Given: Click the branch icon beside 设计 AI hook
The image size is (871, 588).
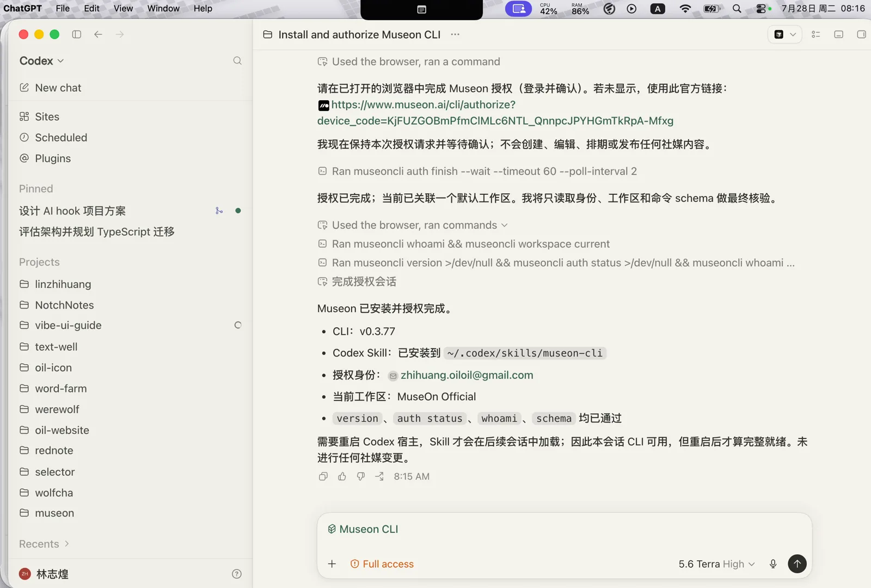Looking at the screenshot, I should (219, 211).
